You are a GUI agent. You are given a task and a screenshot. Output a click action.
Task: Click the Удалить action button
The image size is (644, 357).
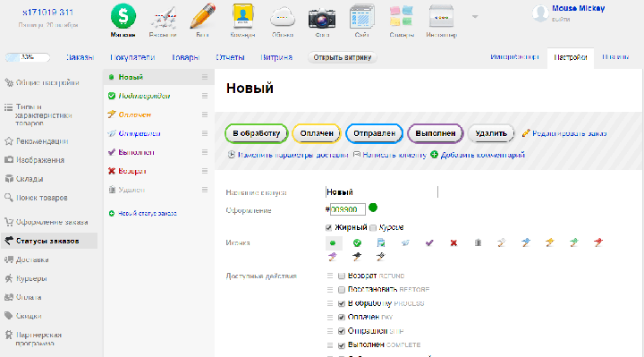[x=491, y=133]
